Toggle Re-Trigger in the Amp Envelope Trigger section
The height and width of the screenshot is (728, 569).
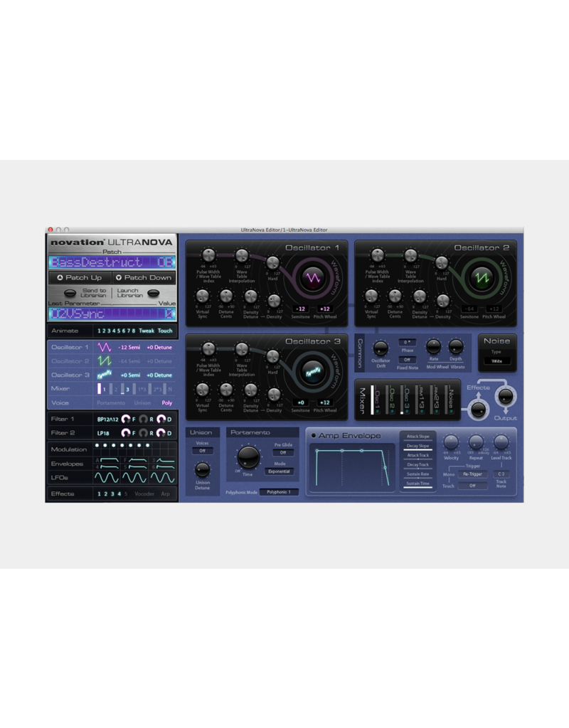click(473, 474)
